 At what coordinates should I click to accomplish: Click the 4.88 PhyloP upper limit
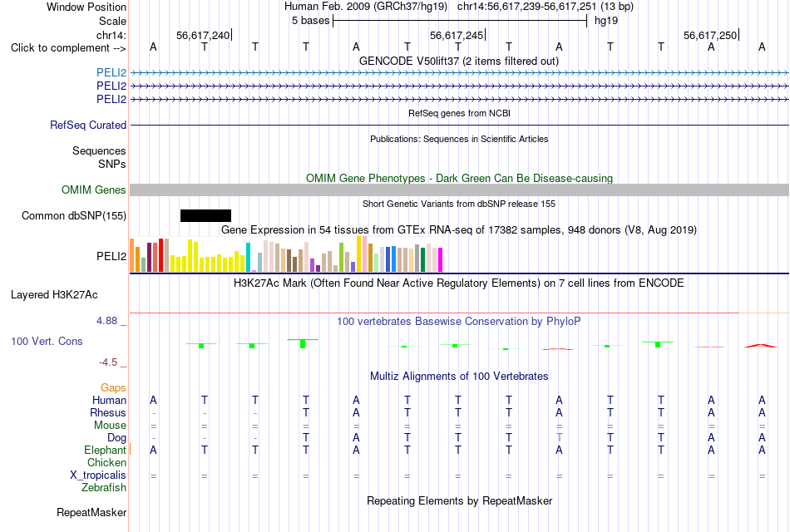(106, 321)
